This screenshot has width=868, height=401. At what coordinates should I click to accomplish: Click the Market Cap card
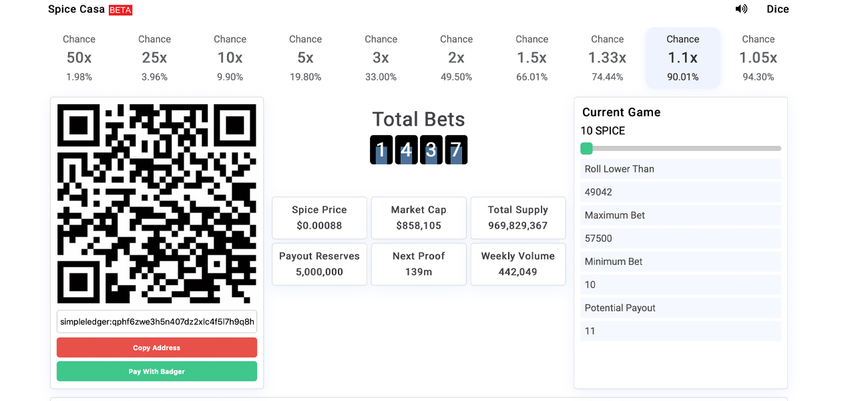pyautogui.click(x=419, y=218)
